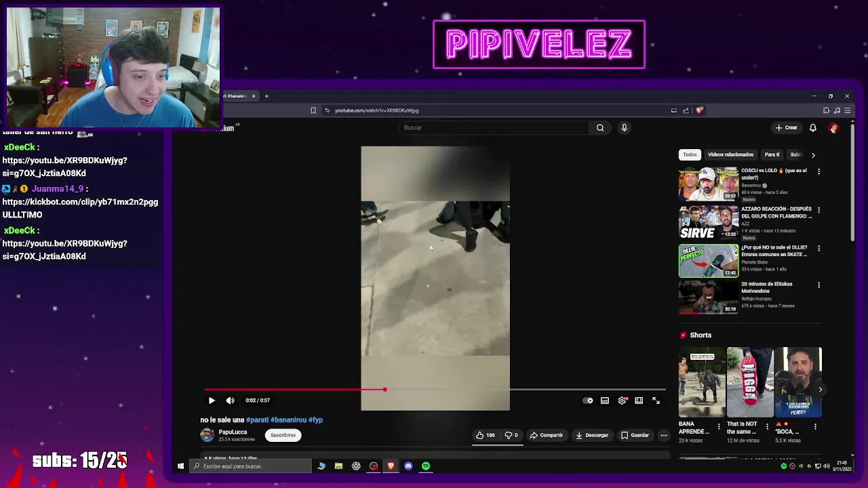Toggle the autoplay switch in the player
868x488 pixels.
pyautogui.click(x=588, y=401)
